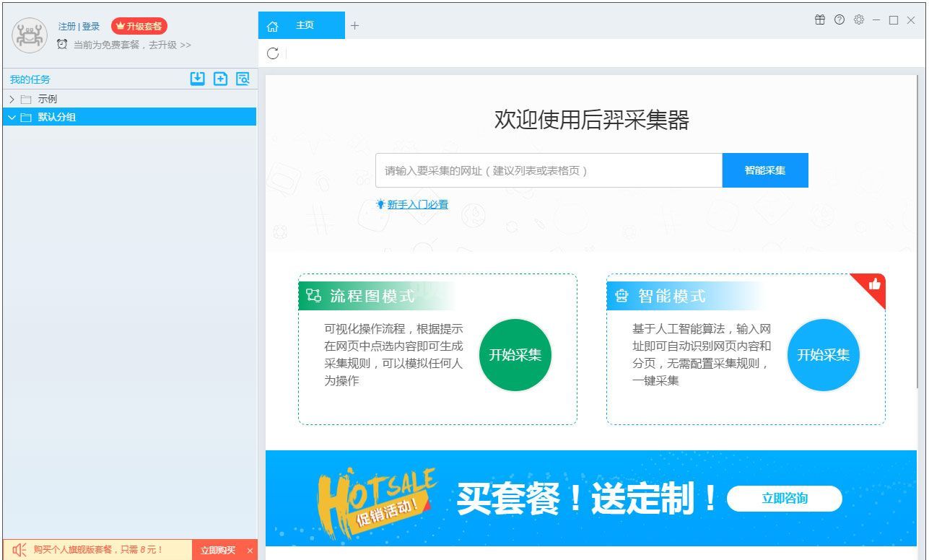929x560 pixels.
Task: Open the 登录 login link
Action: pos(91,26)
